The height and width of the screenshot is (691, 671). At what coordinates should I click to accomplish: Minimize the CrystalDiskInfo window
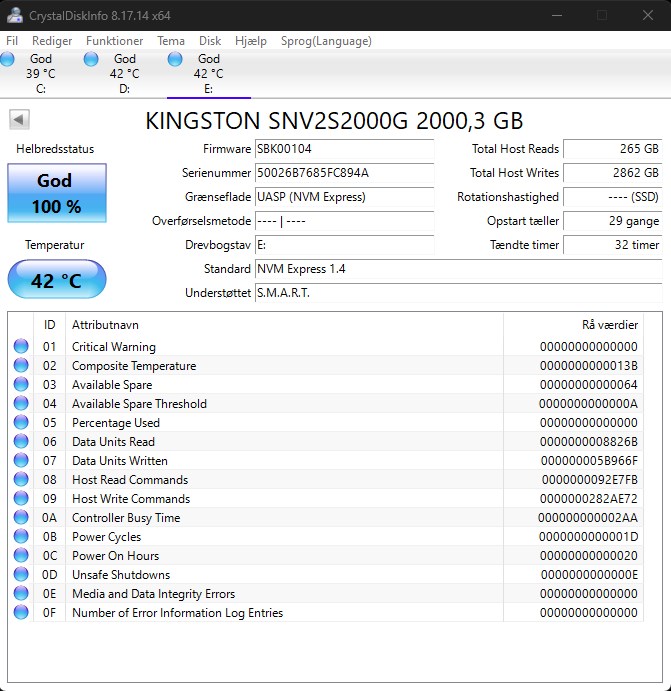click(557, 15)
